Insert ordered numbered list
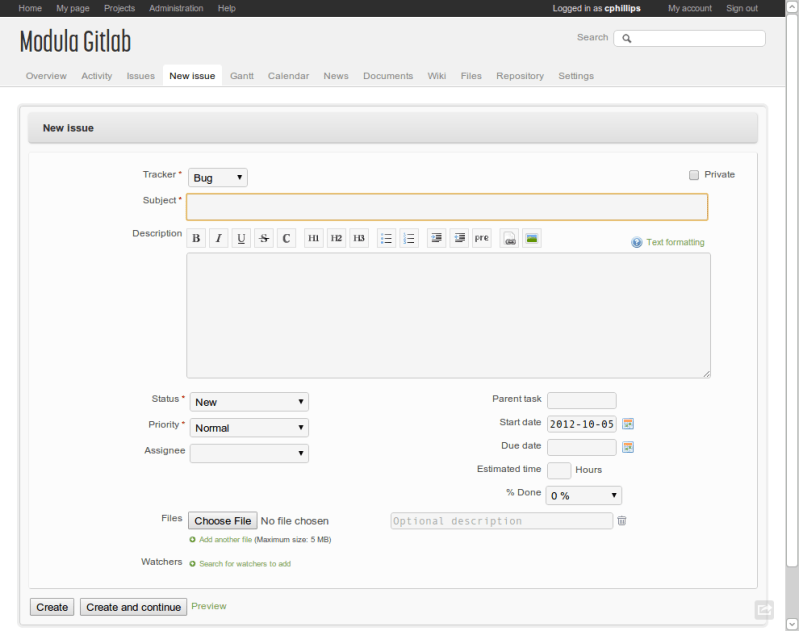 [x=409, y=238]
